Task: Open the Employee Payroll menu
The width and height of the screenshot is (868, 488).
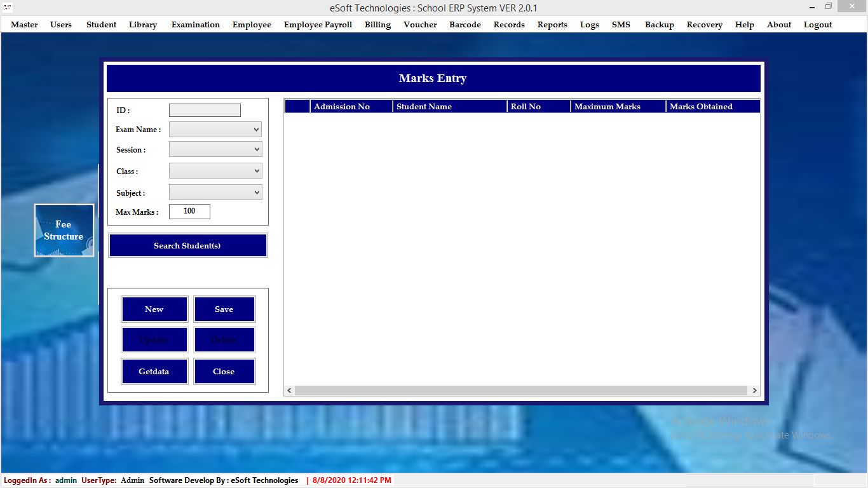Action: point(318,25)
